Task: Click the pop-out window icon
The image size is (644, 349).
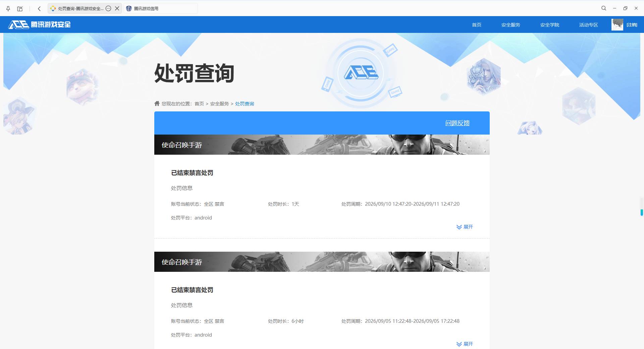Action: (x=20, y=8)
